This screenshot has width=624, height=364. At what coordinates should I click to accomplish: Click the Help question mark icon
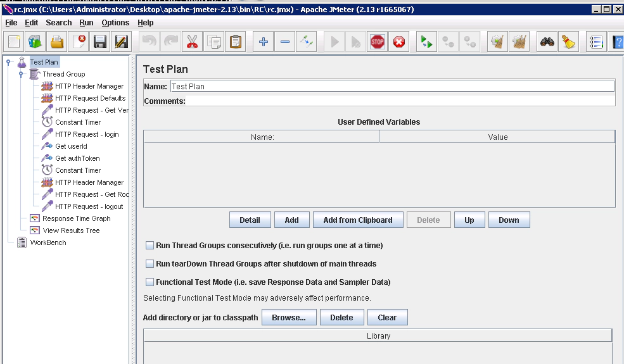617,41
